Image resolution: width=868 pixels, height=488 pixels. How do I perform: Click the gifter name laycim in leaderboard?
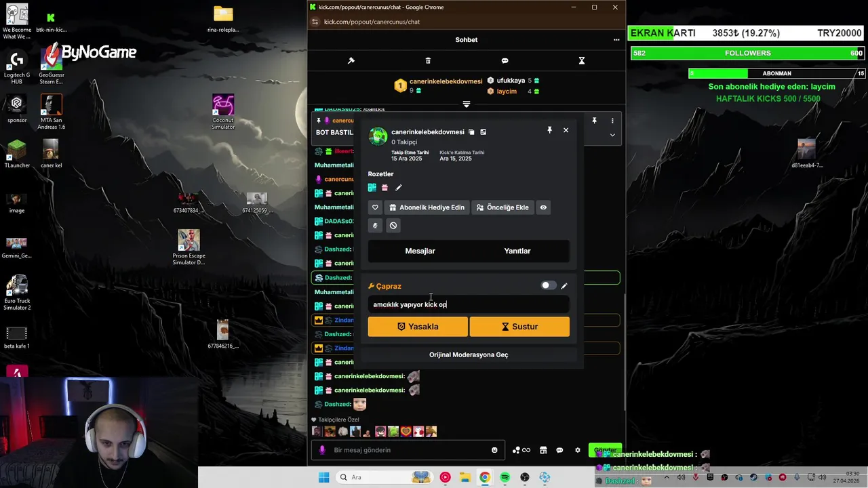point(507,91)
